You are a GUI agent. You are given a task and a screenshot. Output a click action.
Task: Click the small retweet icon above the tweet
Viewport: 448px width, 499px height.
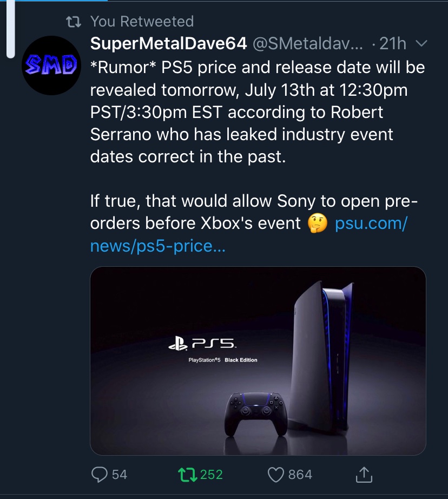pos(73,22)
